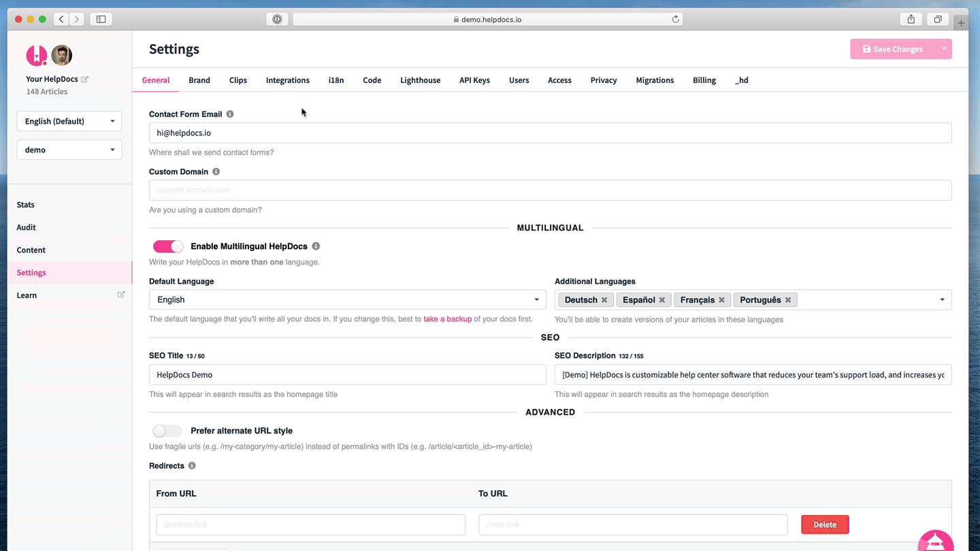Open the _hd settings tab
The height and width of the screenshot is (551, 980).
click(x=742, y=80)
